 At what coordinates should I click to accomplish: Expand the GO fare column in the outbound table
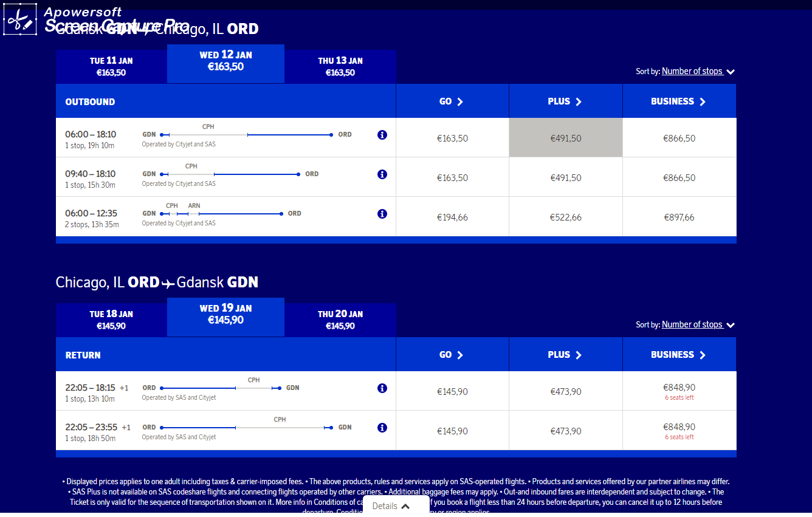(452, 101)
